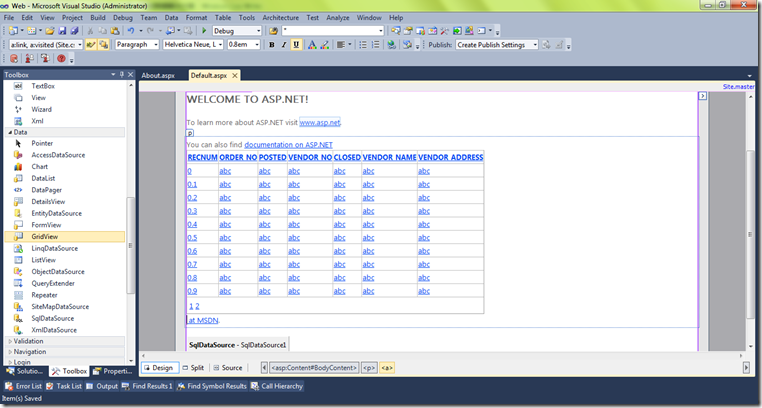This screenshot has height=408, width=762.
Task: Click the www.asp.net link
Action: [x=320, y=122]
